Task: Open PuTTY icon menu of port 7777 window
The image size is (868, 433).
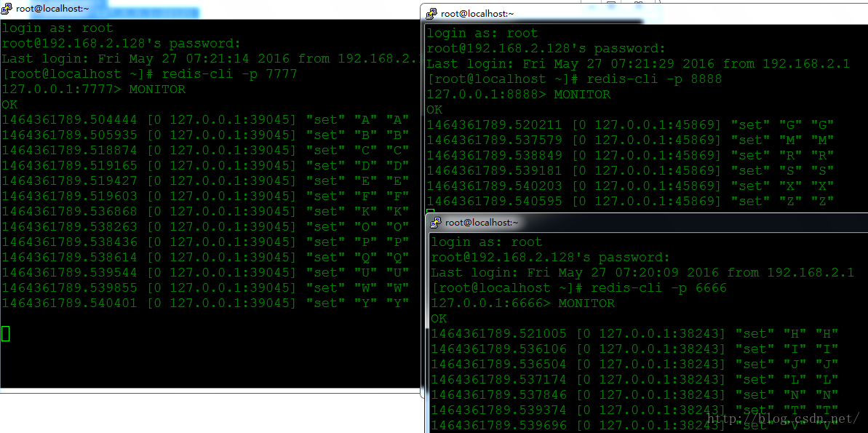Action: coord(7,9)
